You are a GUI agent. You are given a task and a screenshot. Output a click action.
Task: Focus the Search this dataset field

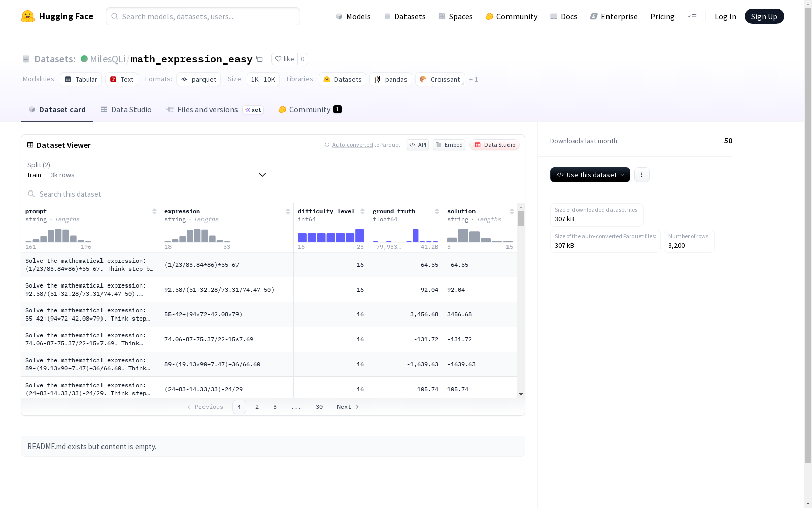tap(273, 194)
